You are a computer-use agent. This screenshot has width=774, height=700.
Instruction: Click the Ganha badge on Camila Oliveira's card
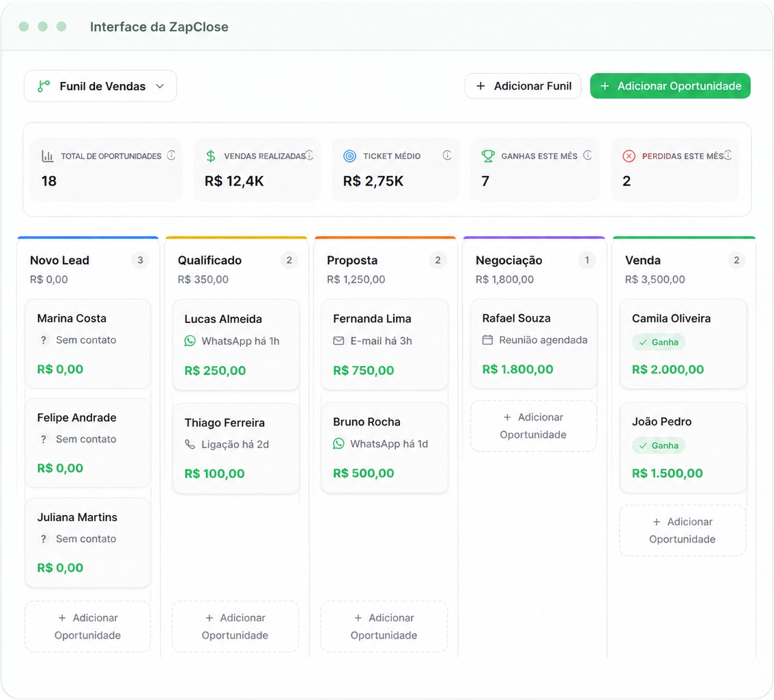click(659, 342)
